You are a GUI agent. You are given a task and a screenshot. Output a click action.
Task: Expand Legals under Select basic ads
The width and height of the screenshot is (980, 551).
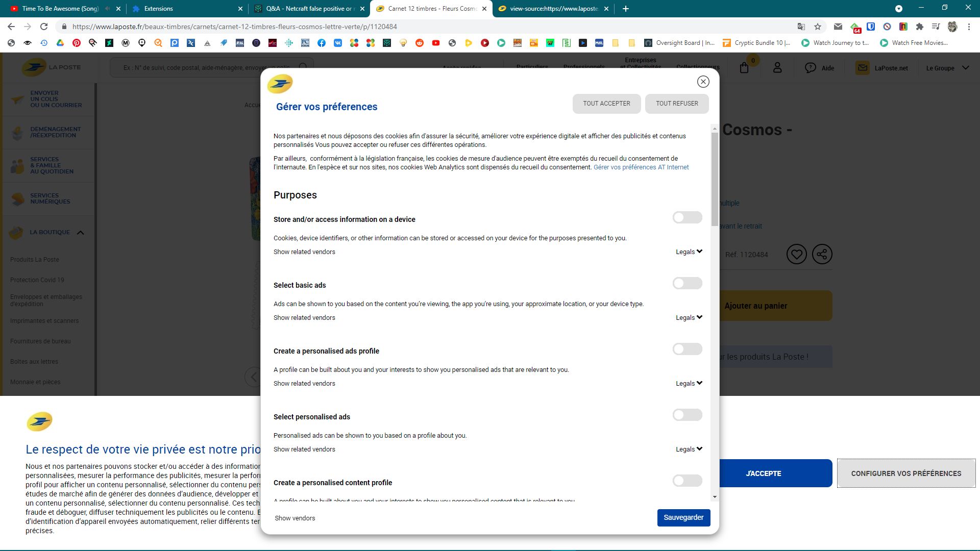(x=689, y=317)
